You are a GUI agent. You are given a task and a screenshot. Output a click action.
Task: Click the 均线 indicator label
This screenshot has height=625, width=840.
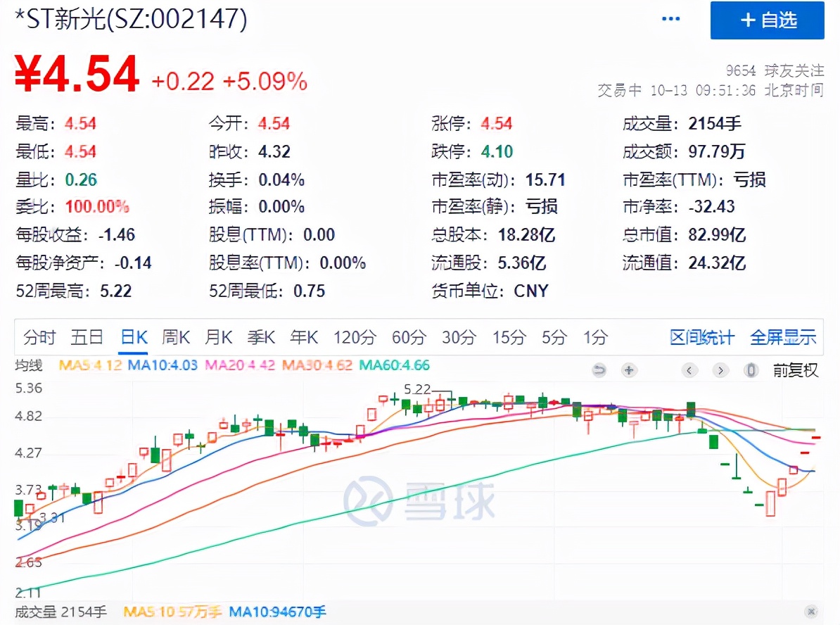click(x=29, y=365)
